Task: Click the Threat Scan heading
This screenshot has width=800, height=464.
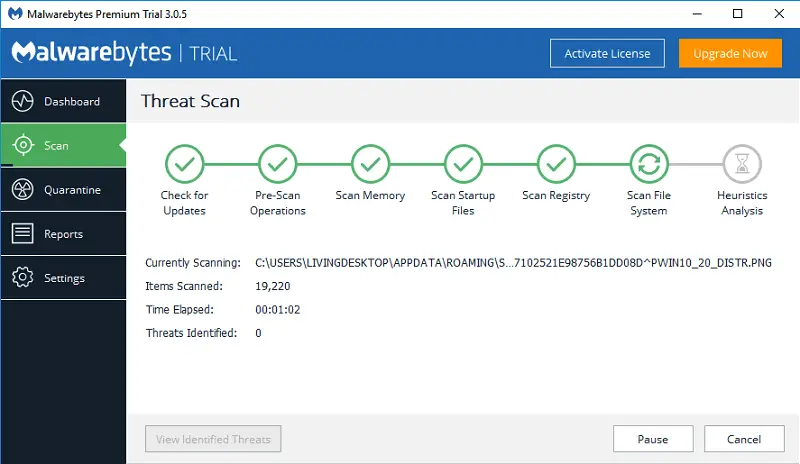Action: [190, 101]
